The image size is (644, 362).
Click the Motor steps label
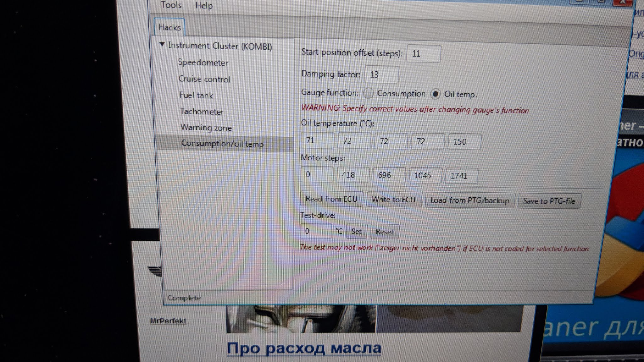coord(323,158)
